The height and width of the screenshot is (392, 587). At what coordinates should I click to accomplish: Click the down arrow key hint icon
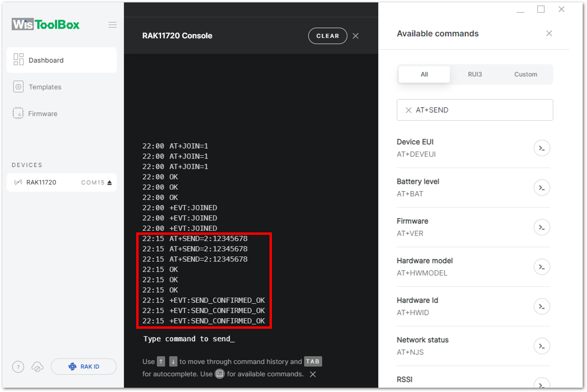click(x=173, y=362)
